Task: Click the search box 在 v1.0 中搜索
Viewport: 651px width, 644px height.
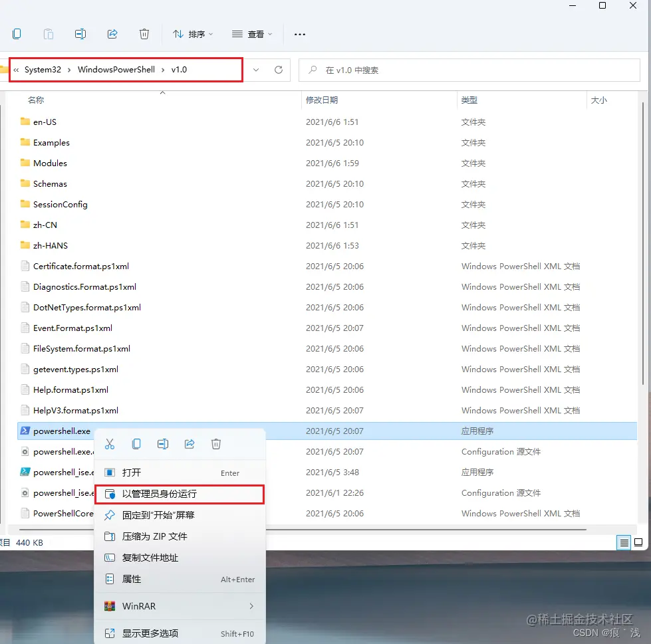Action: click(x=469, y=70)
